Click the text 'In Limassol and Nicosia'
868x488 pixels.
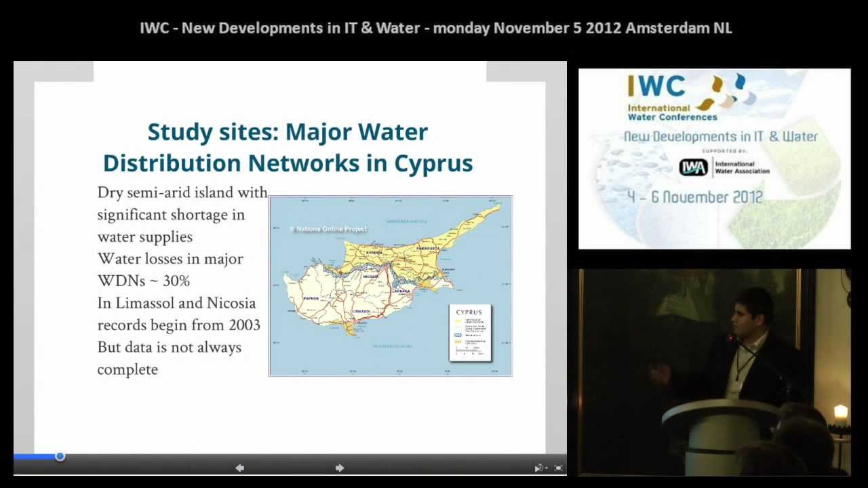[176, 303]
